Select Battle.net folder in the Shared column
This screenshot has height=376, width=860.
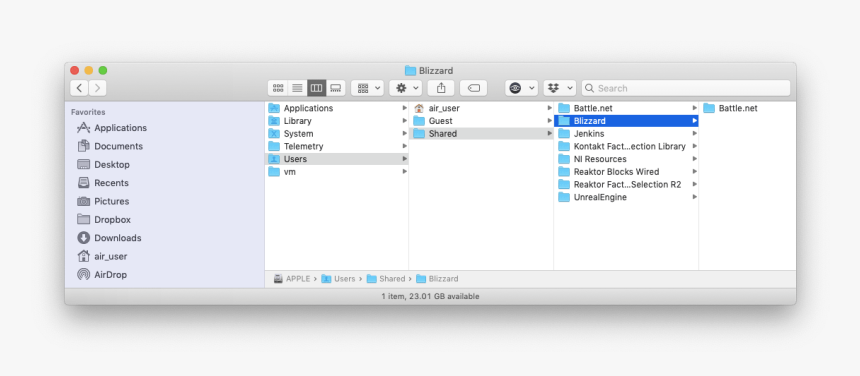click(x=626, y=108)
